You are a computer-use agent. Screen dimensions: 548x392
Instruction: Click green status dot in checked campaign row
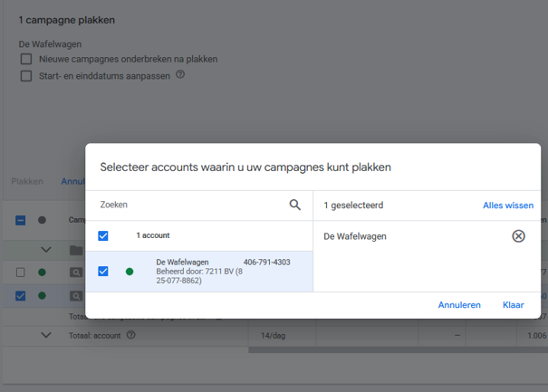tap(42, 296)
